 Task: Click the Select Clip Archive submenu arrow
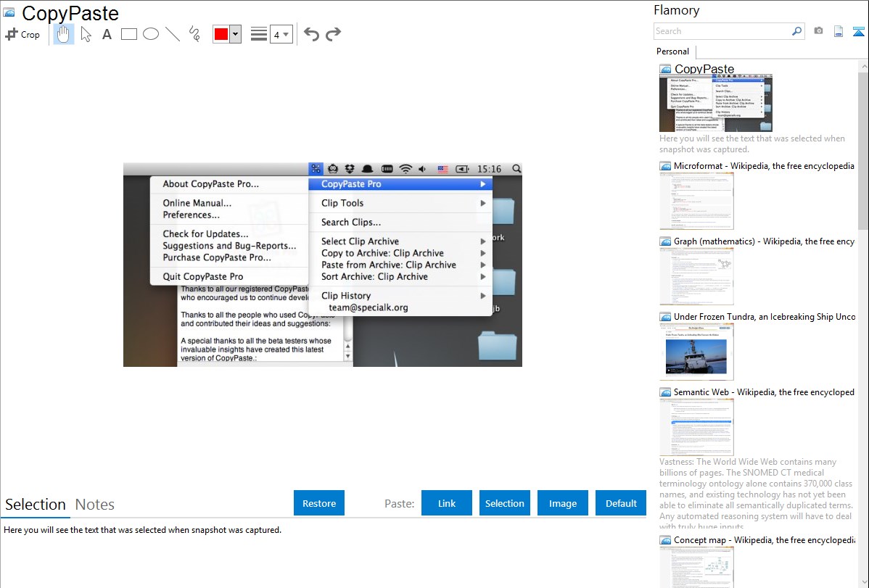[483, 241]
